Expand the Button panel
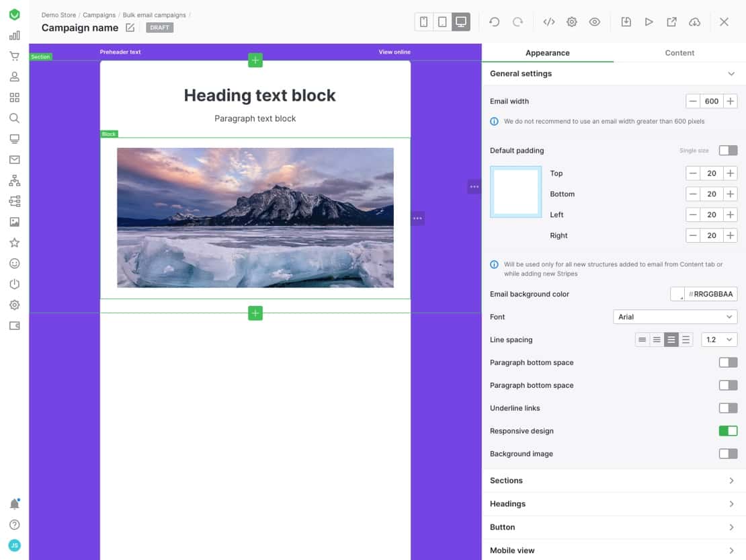746x560 pixels. [x=614, y=527]
